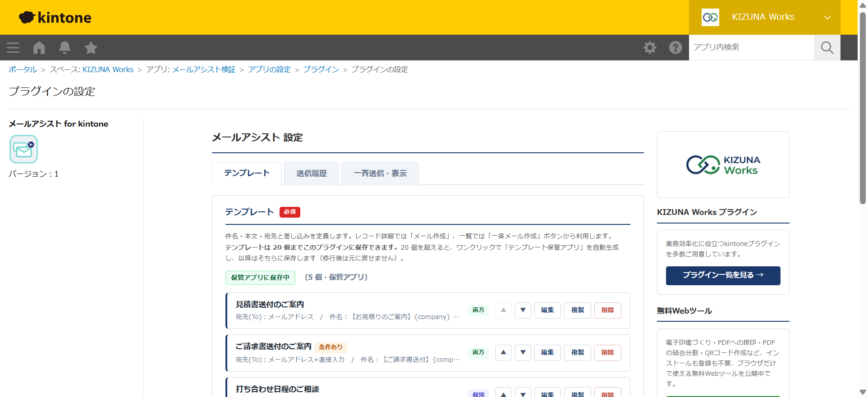
Task: Open プラグイン breadcrumb link
Action: tap(321, 69)
